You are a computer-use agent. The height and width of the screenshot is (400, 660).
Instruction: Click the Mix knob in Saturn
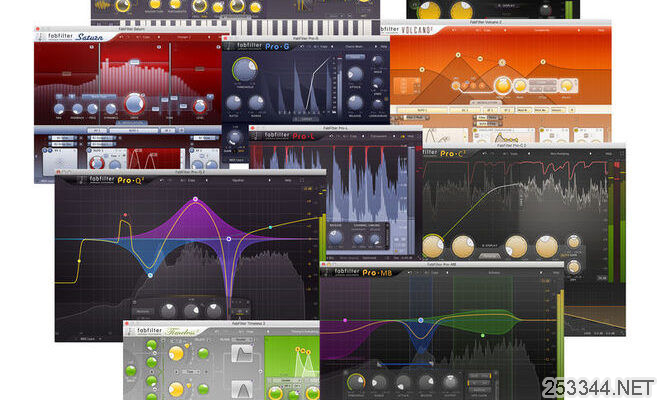[x=59, y=109]
